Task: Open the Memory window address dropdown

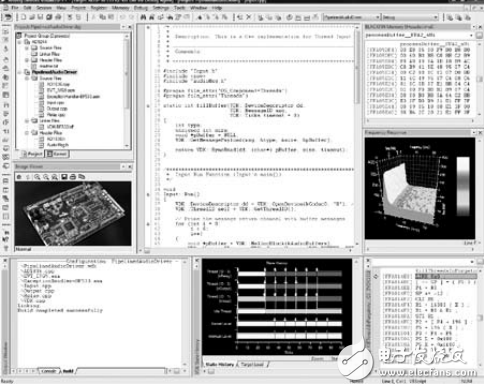Action: 471,35
